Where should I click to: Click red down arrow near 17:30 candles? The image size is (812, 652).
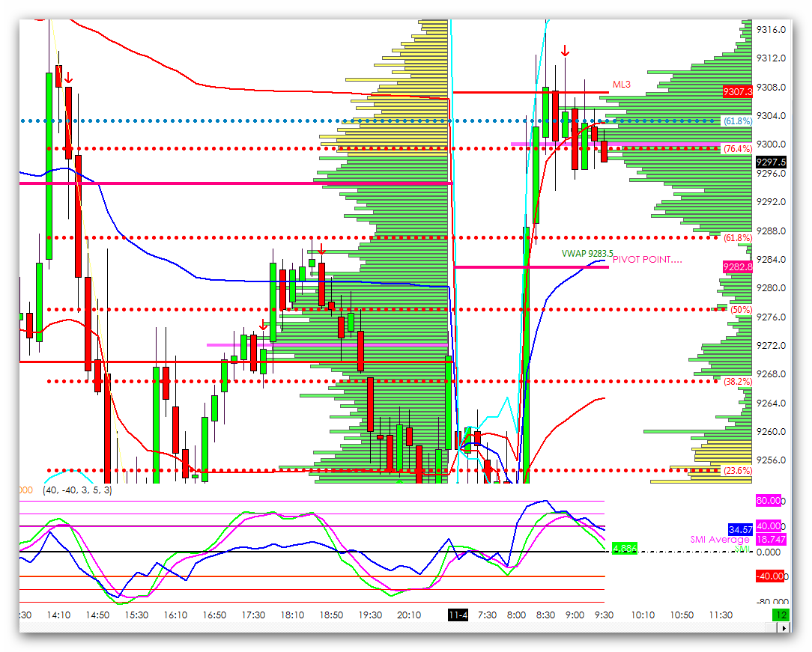[x=263, y=325]
